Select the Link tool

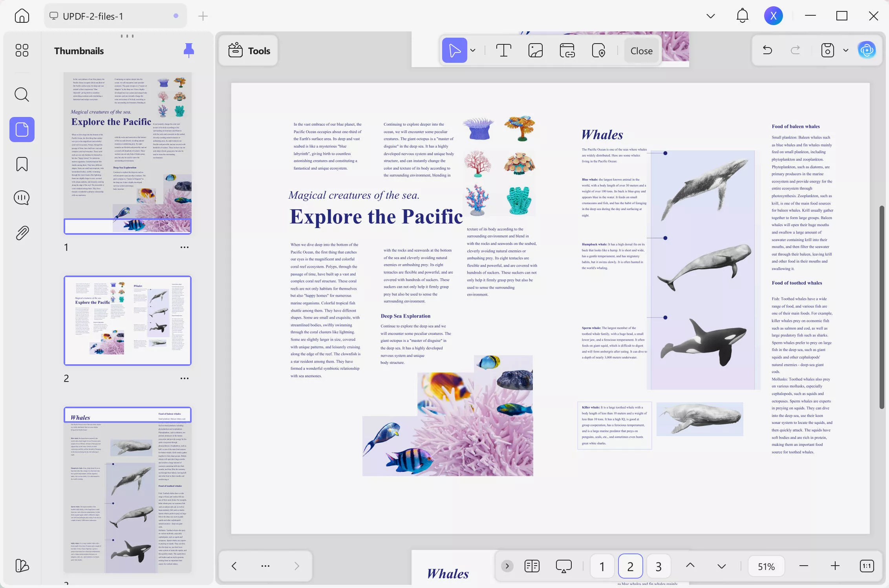coord(567,50)
